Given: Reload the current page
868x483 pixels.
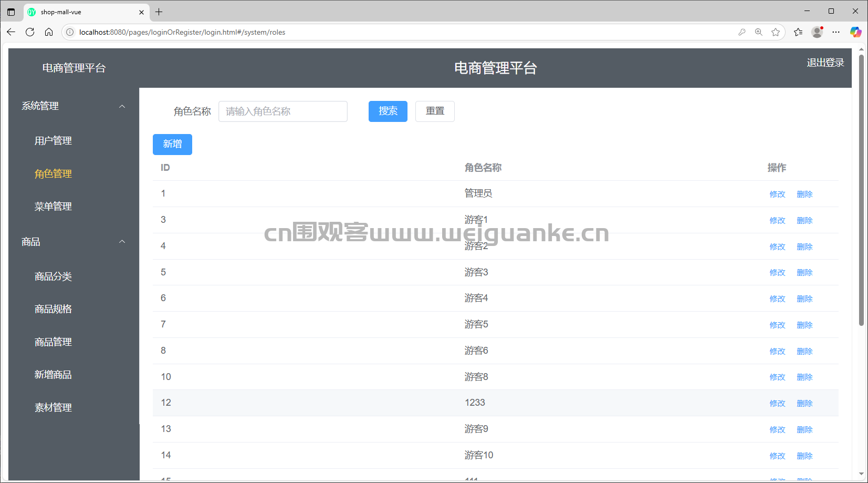Looking at the screenshot, I should (x=30, y=32).
